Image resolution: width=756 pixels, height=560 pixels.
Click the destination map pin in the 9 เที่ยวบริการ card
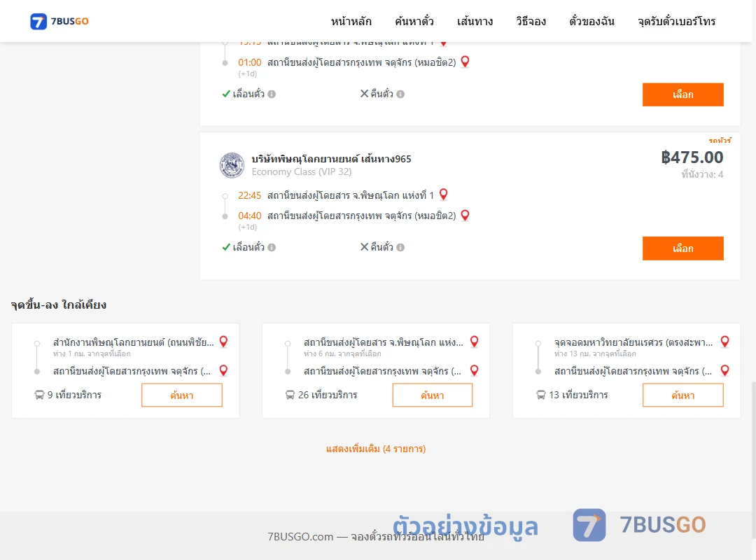click(x=223, y=370)
